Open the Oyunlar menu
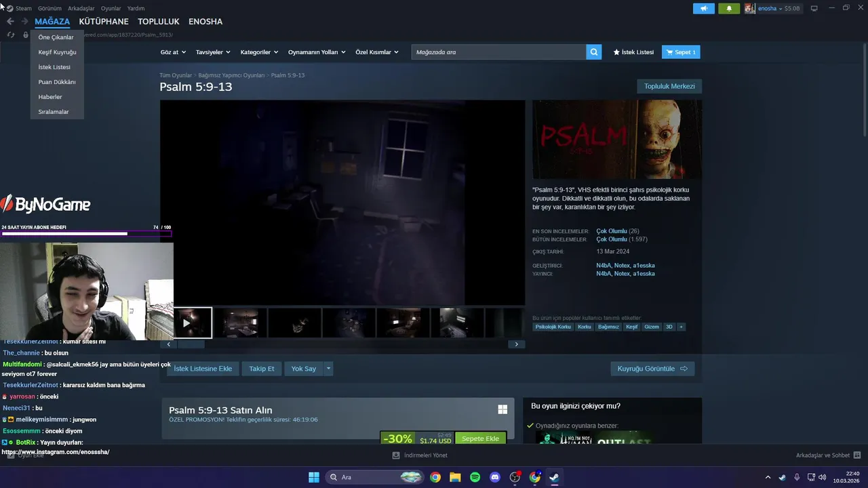The image size is (868, 488). pyautogui.click(x=111, y=8)
